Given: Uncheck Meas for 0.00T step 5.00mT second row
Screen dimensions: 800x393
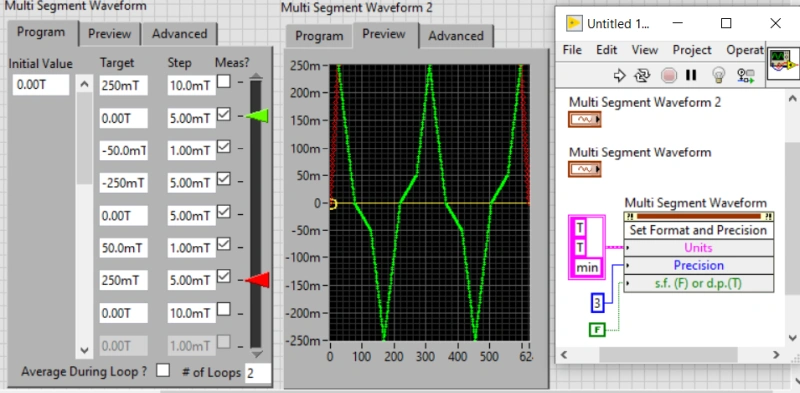Looking at the screenshot, I should 223,114.
